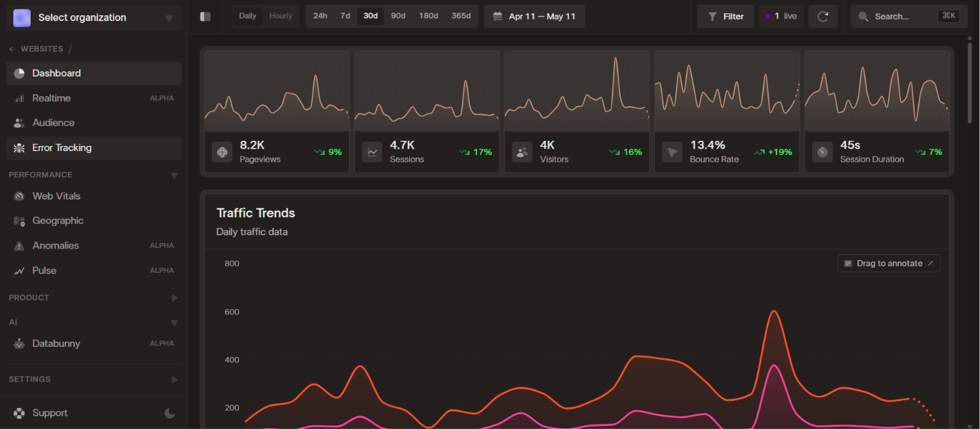Select the 30d time range
This screenshot has width=980, height=429.
(x=371, y=16)
